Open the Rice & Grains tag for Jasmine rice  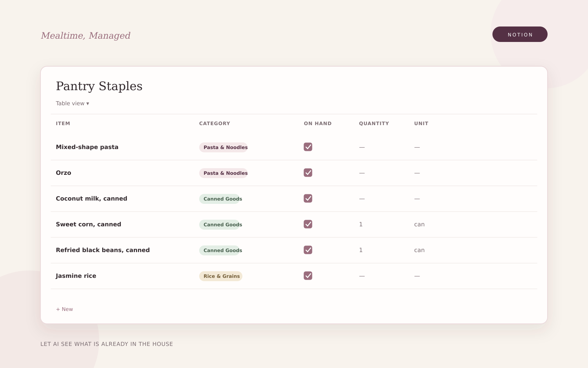pos(221,276)
